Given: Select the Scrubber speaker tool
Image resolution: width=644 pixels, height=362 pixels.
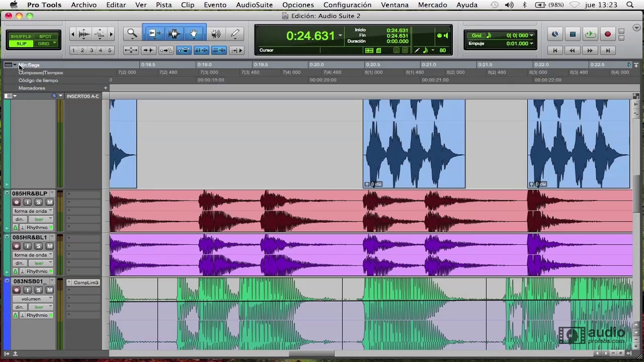Looking at the screenshot, I should click(x=216, y=34).
